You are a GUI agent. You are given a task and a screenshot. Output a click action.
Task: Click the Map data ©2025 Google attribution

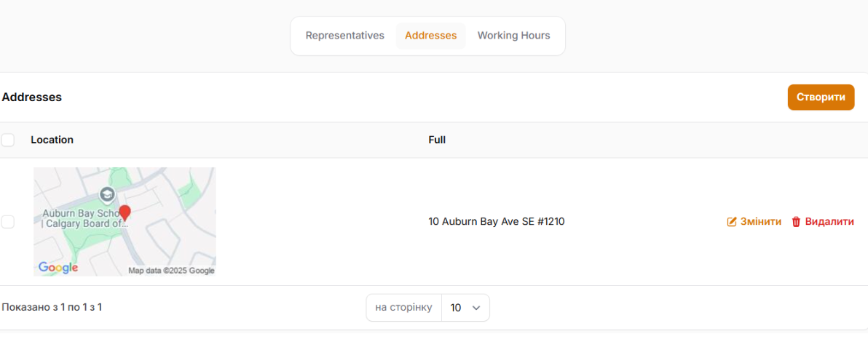171,271
